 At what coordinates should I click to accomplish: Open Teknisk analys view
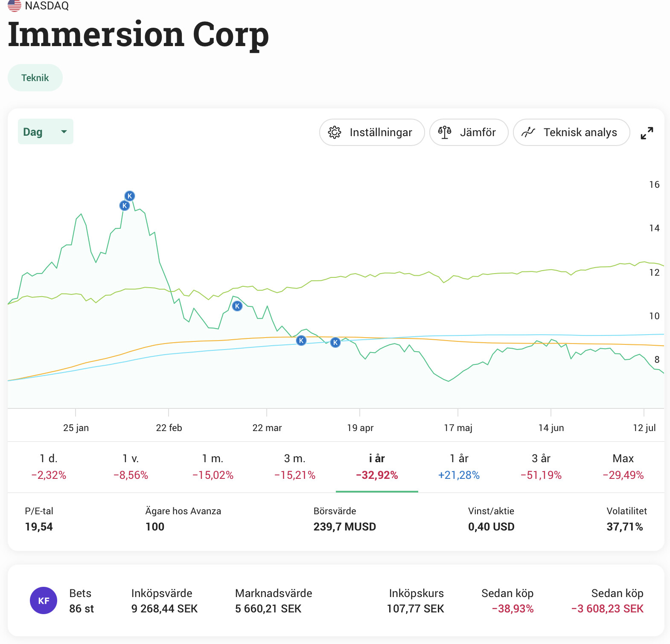[x=571, y=133]
